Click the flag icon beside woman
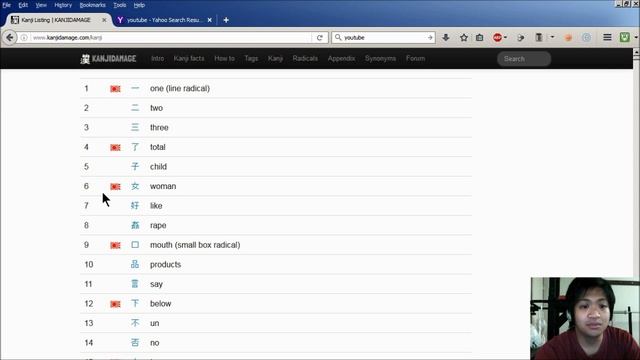This screenshot has width=640, height=360. coord(115,187)
